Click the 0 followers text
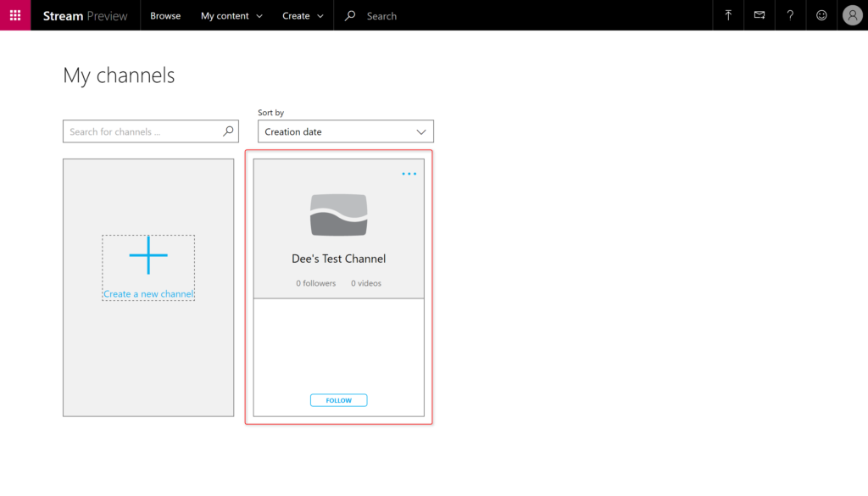Screen dimensions: 868x496 (315, 283)
